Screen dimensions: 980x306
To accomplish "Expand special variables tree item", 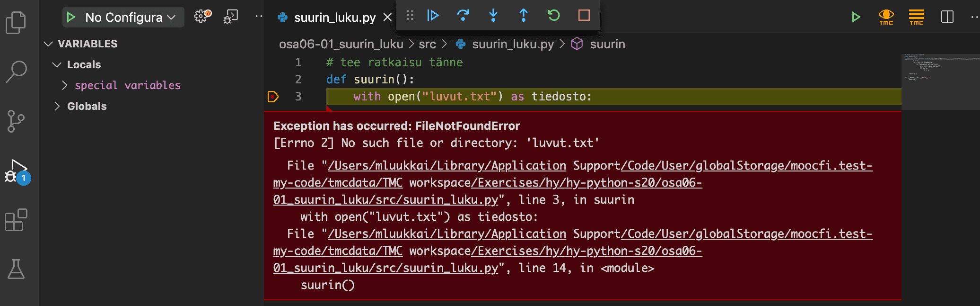I will coord(65,85).
